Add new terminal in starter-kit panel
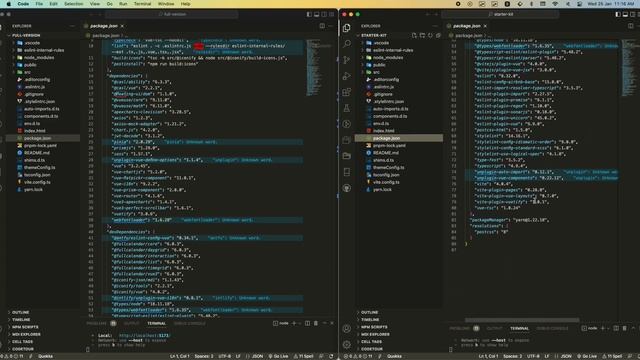640x360 pixels. (x=602, y=328)
